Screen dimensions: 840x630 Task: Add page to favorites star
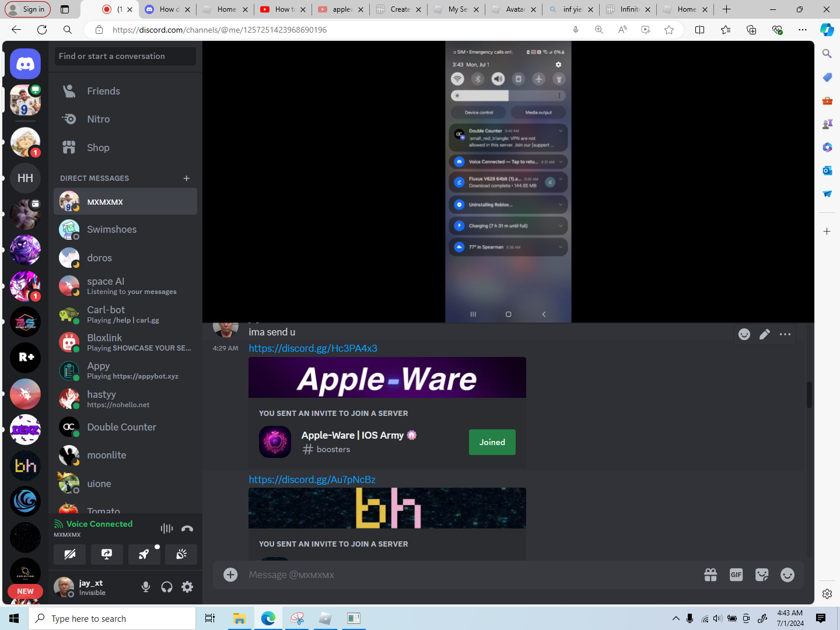click(x=669, y=30)
